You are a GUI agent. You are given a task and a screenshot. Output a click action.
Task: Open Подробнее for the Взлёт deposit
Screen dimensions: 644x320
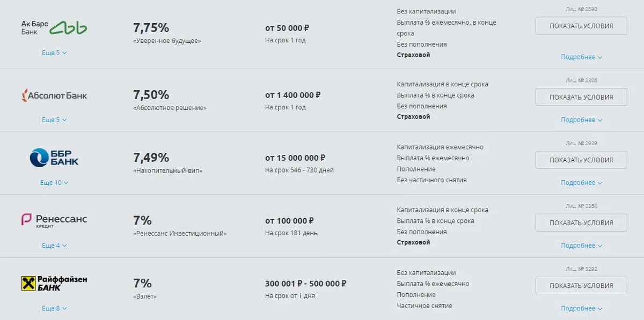[581, 308]
